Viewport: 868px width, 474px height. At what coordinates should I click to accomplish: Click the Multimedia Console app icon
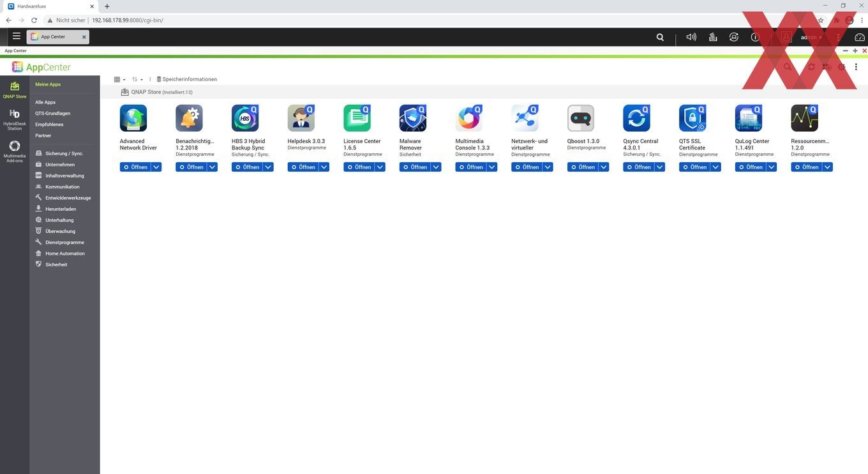(x=469, y=118)
